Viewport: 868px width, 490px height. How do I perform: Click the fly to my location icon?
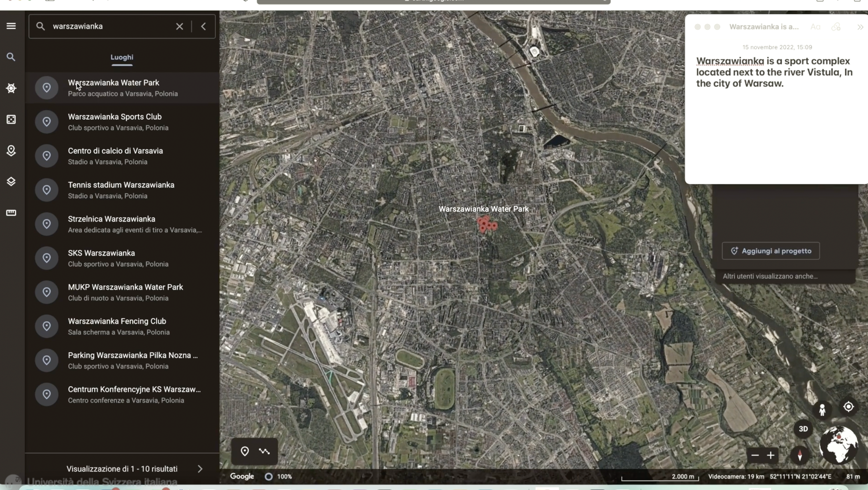point(848,407)
